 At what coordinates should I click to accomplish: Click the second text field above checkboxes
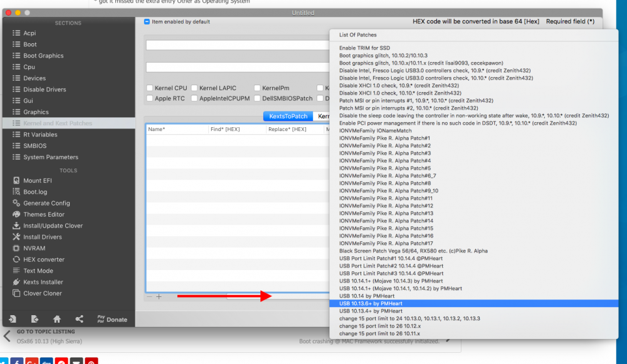click(x=238, y=67)
